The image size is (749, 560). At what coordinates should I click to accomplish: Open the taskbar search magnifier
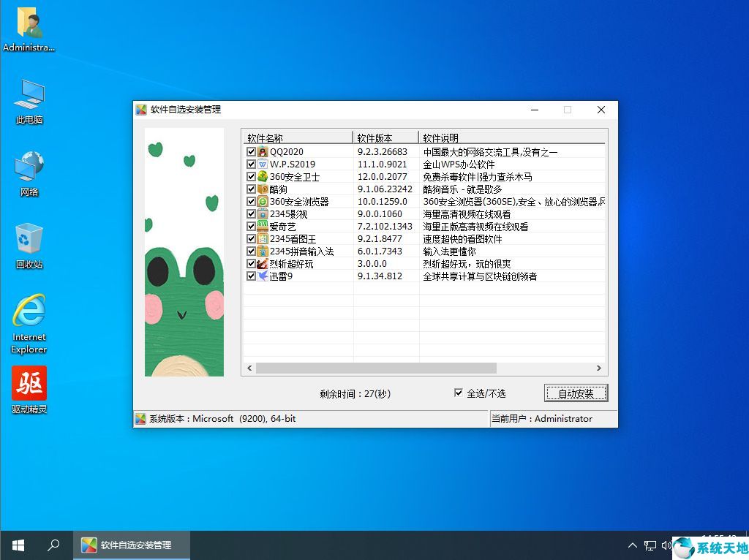point(53,545)
